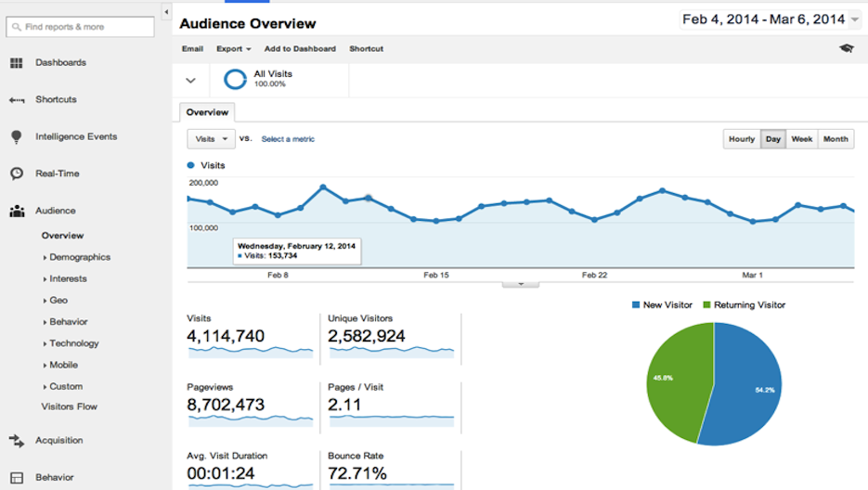Click the blue Visits legend dot
Image resolution: width=868 pixels, height=490 pixels.
(191, 165)
